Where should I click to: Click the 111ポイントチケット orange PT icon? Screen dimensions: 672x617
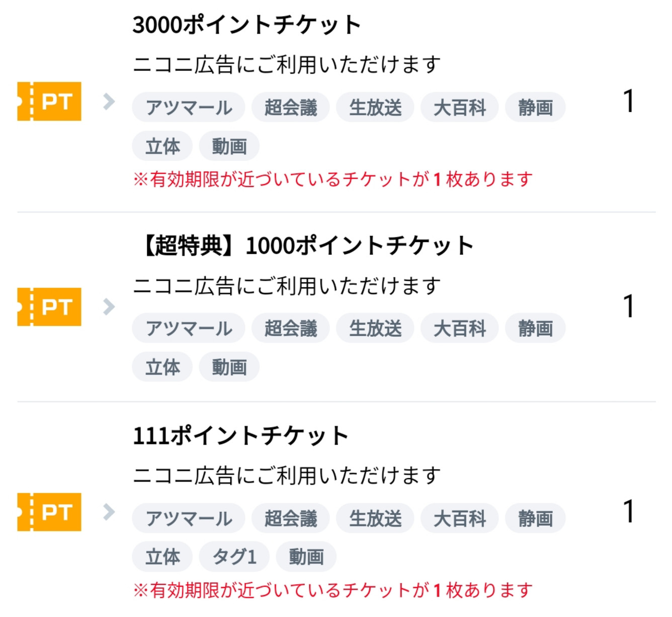tap(49, 512)
